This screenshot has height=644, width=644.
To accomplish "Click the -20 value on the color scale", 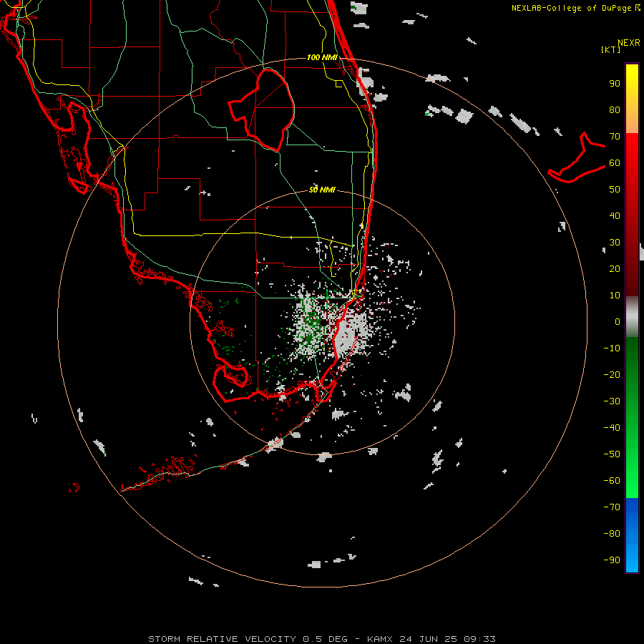I will (612, 374).
